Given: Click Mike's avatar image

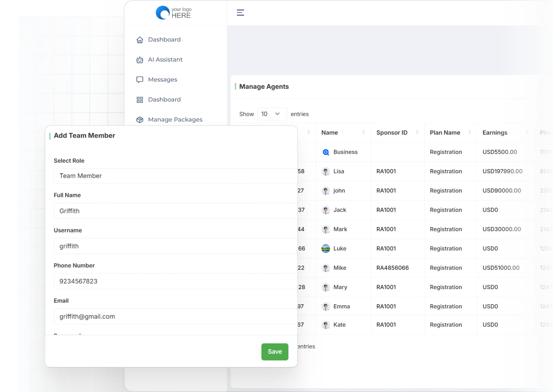Looking at the screenshot, I should click(326, 268).
